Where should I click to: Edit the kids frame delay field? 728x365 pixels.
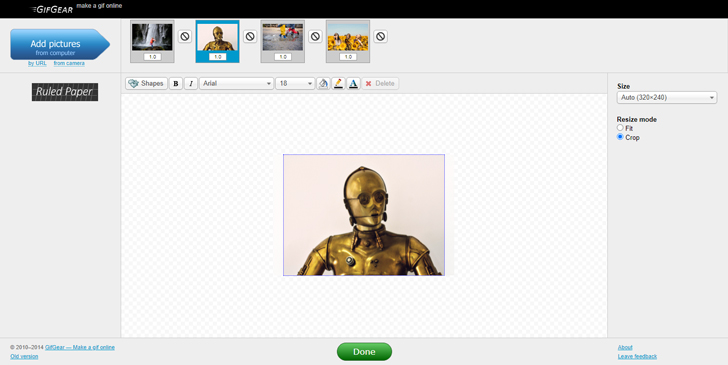283,57
